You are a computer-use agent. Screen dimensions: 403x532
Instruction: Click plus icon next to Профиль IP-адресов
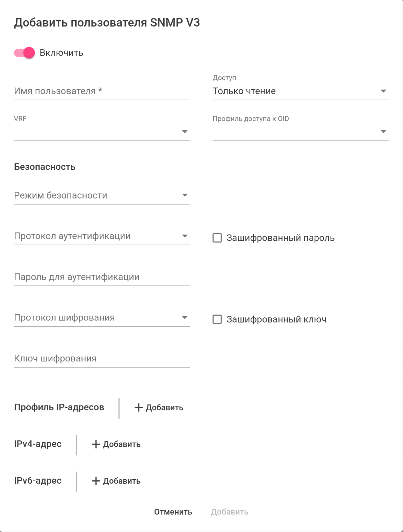point(139,408)
